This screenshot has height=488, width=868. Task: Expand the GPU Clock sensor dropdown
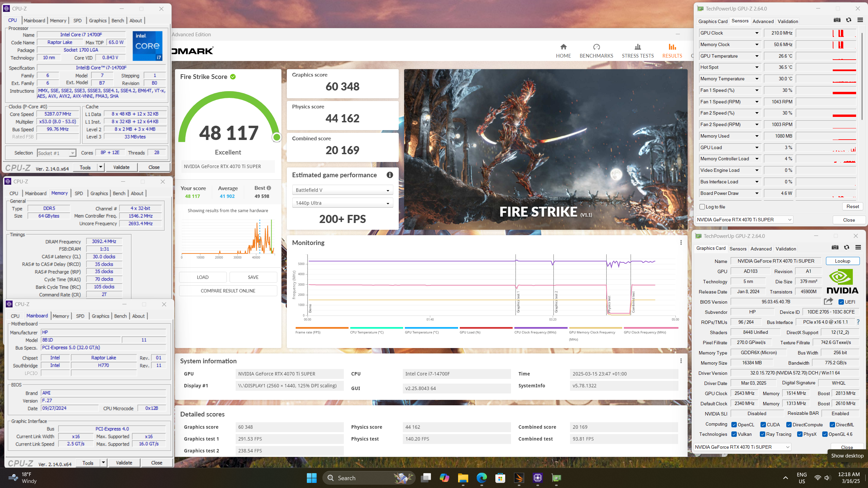[x=756, y=33]
